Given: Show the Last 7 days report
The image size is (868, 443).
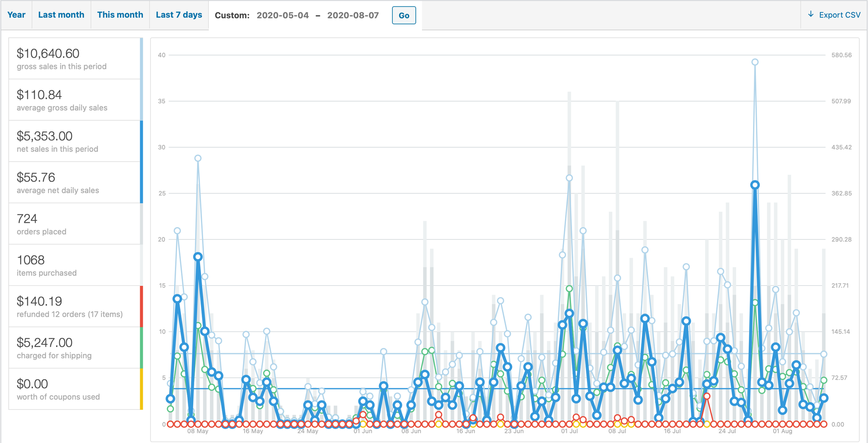Looking at the screenshot, I should click(x=179, y=15).
